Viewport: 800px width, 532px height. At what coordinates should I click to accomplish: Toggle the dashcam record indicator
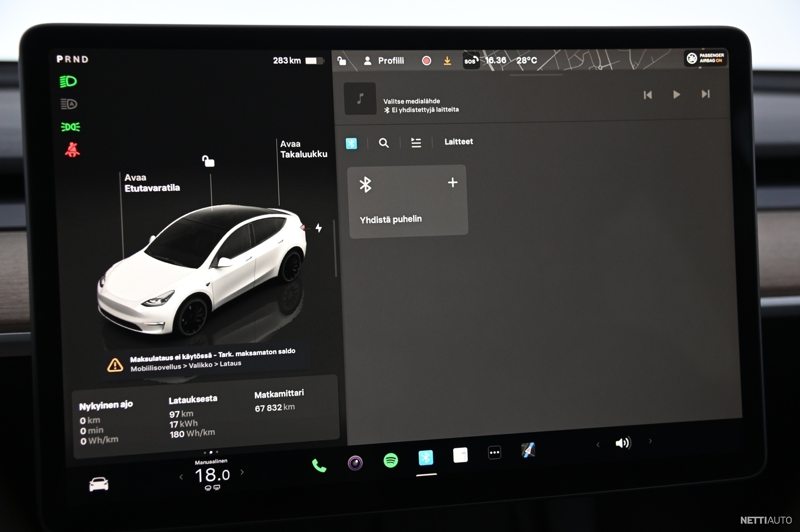point(427,61)
